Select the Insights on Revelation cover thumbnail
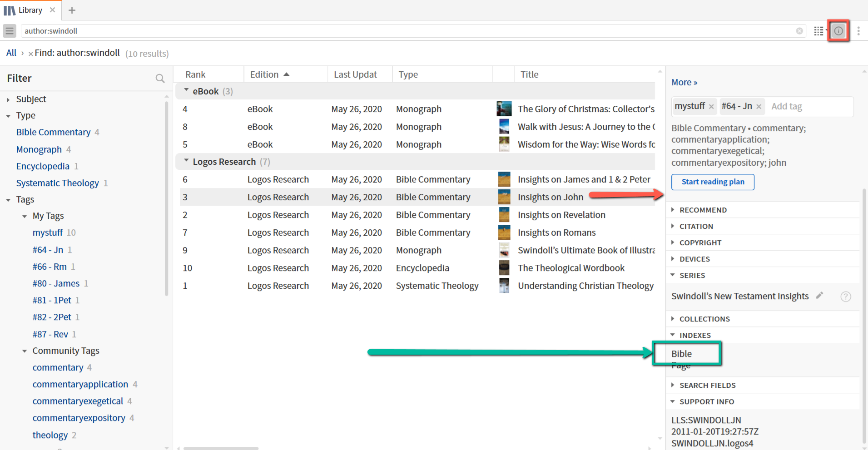Image resolution: width=868 pixels, height=450 pixels. click(x=504, y=215)
